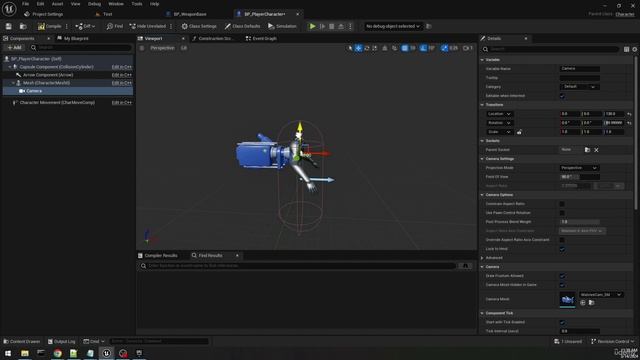Open the Projection Mode dropdown

580,168
